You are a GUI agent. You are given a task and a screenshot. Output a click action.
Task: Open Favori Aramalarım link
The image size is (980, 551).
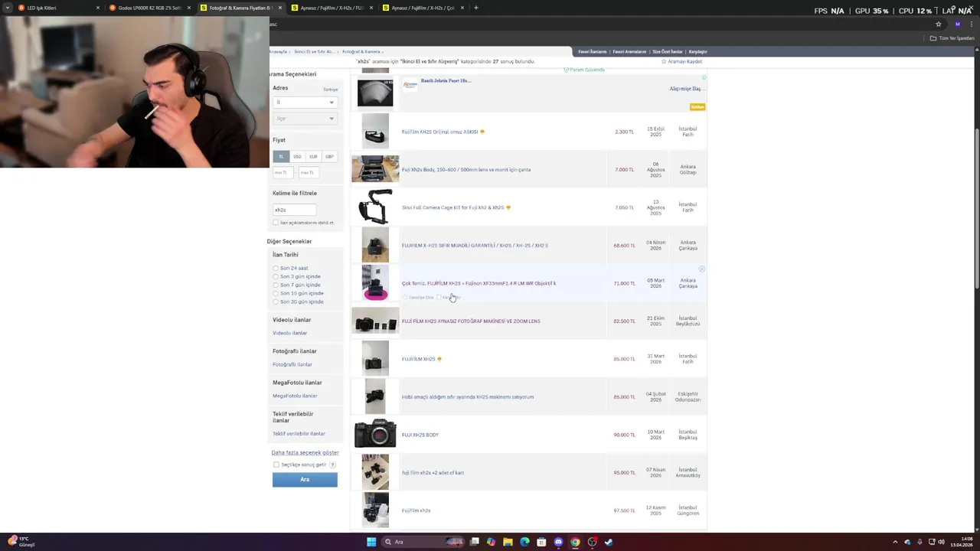coord(629,51)
